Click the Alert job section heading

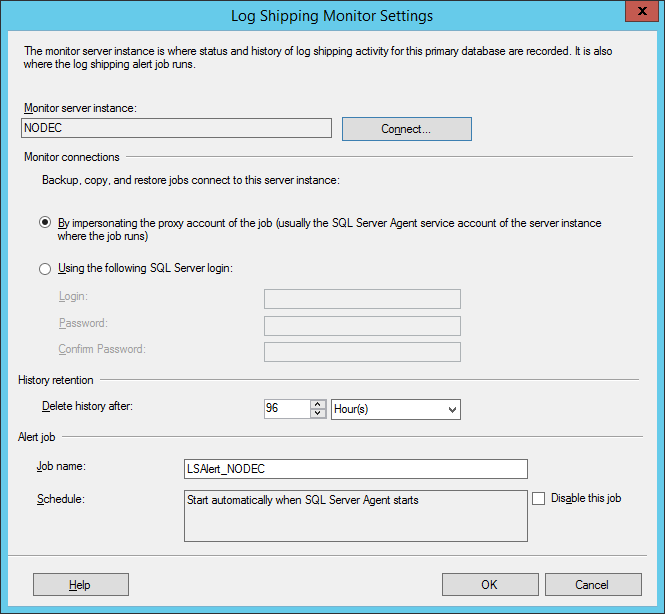pos(36,437)
